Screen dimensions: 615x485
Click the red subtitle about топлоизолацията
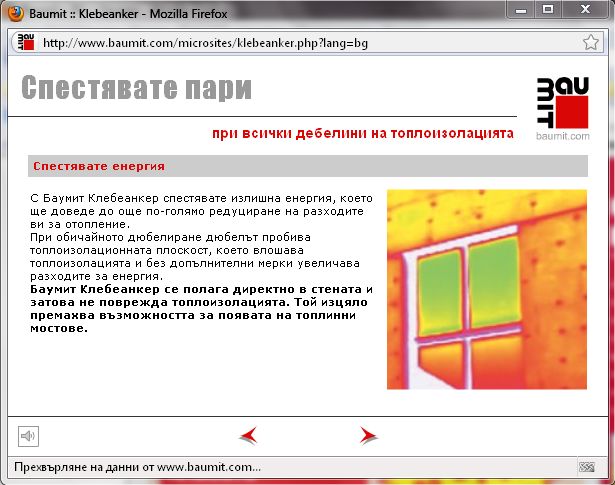click(363, 132)
